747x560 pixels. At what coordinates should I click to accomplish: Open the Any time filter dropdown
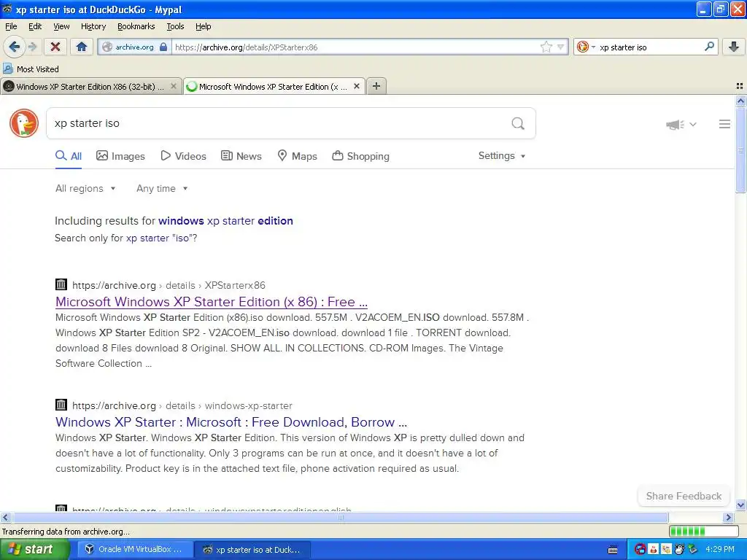tap(162, 189)
